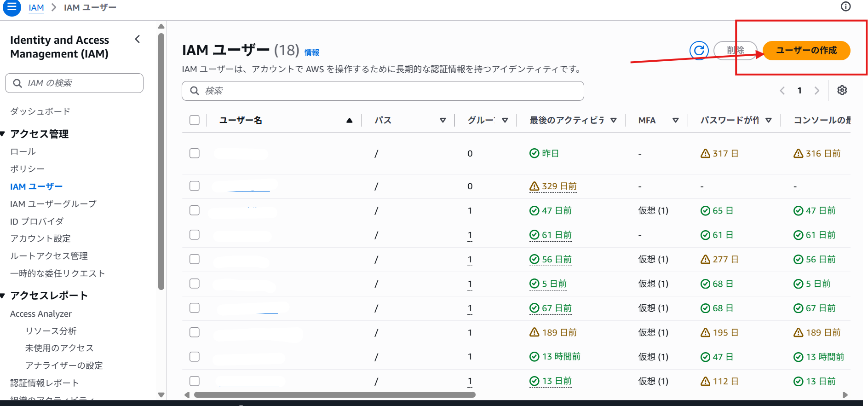Check the row with 61 日前 activity
868x406 pixels.
195,235
